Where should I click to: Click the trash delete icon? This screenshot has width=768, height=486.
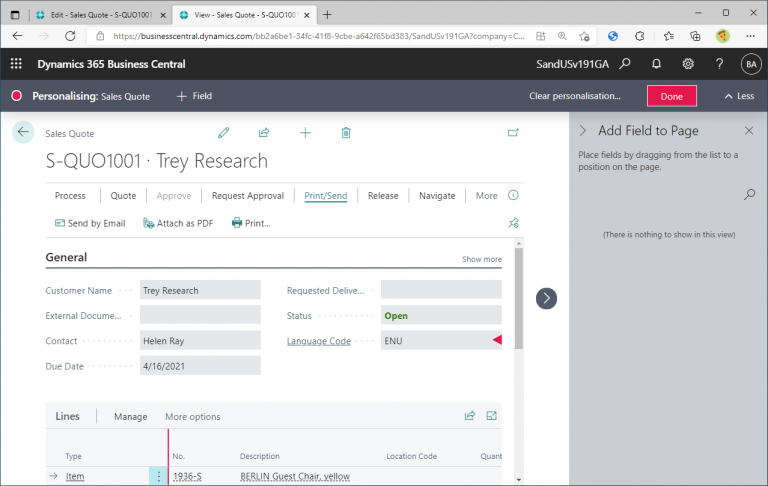click(346, 133)
